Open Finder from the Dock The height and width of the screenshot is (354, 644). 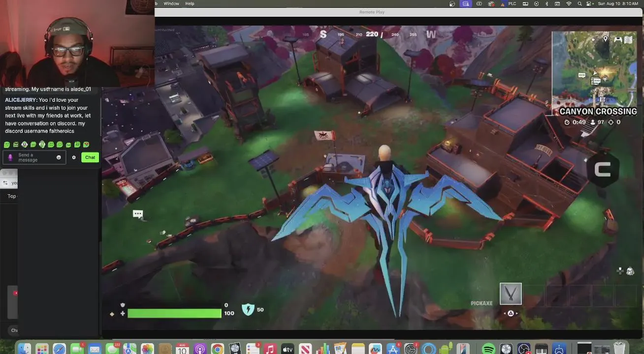[x=24, y=349]
